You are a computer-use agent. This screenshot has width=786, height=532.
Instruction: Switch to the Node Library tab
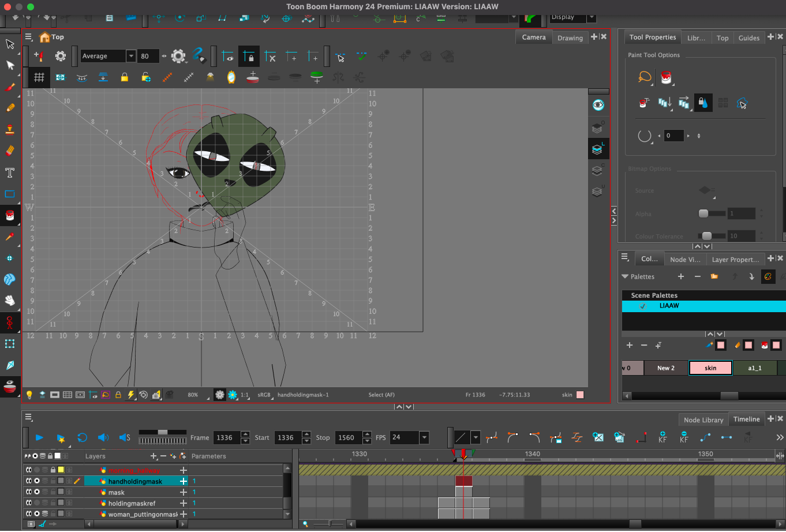click(x=703, y=420)
